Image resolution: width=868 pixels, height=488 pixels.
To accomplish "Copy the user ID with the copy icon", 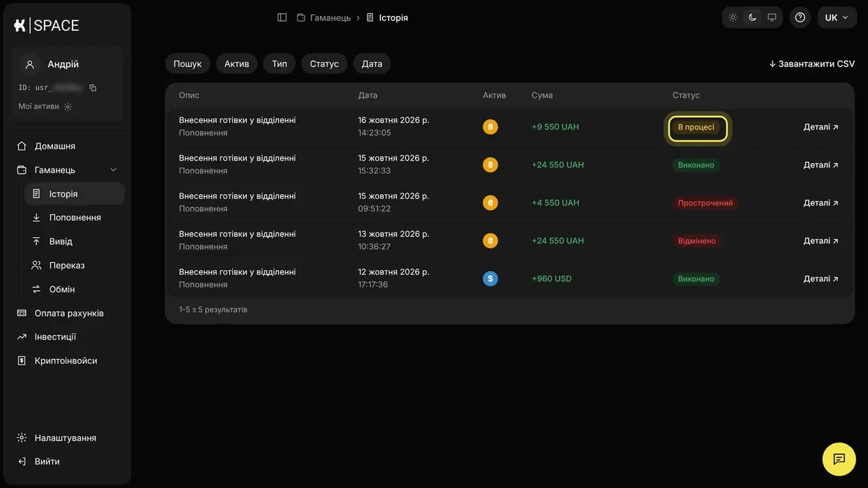I will pyautogui.click(x=93, y=88).
